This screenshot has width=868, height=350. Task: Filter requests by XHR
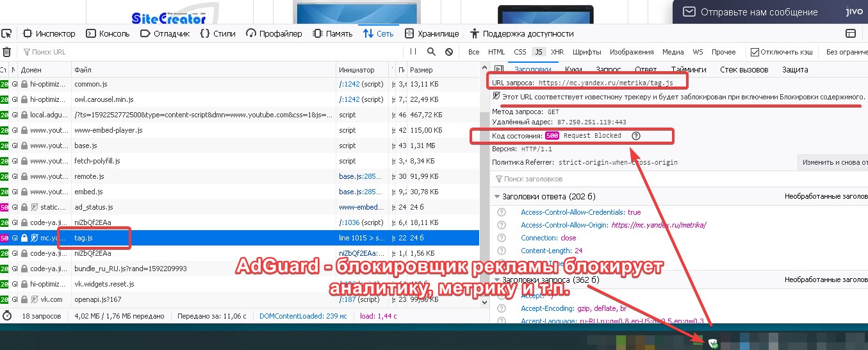point(557,52)
